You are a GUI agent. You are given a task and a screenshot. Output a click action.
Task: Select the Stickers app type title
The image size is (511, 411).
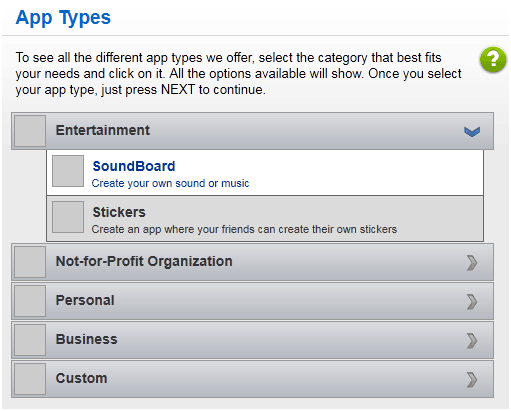(119, 212)
